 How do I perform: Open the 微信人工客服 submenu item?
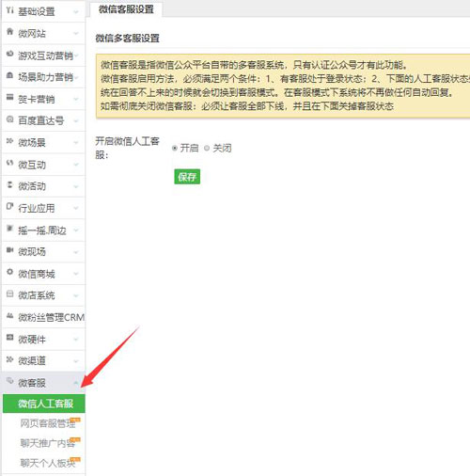coord(44,404)
